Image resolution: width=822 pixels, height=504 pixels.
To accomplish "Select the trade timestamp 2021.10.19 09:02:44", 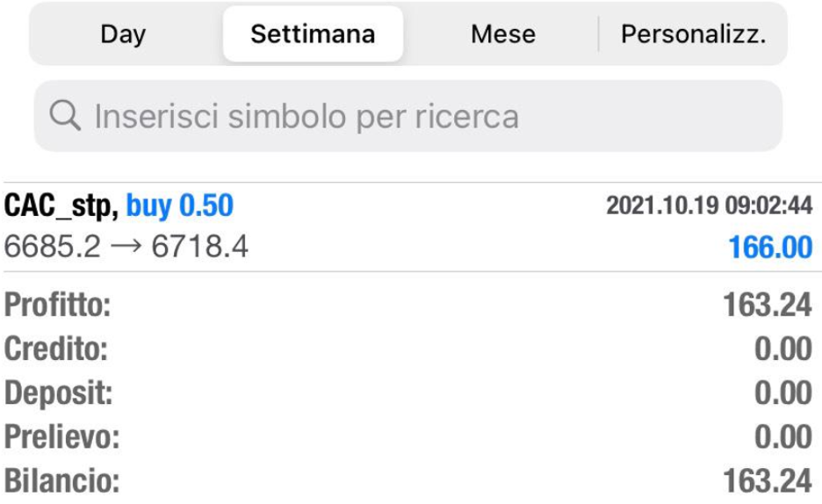I will click(x=710, y=205).
